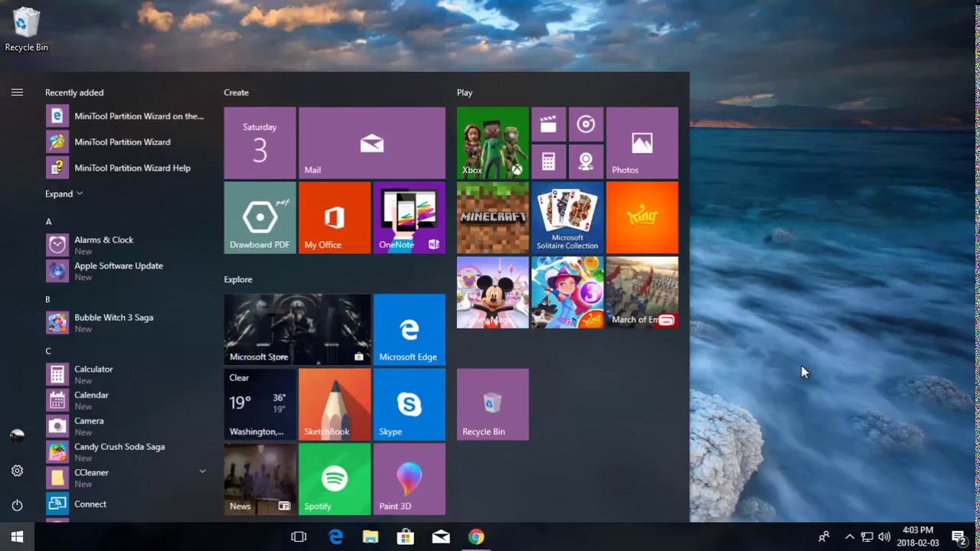
Task: Open the Microsoft Store tile
Action: tap(297, 329)
